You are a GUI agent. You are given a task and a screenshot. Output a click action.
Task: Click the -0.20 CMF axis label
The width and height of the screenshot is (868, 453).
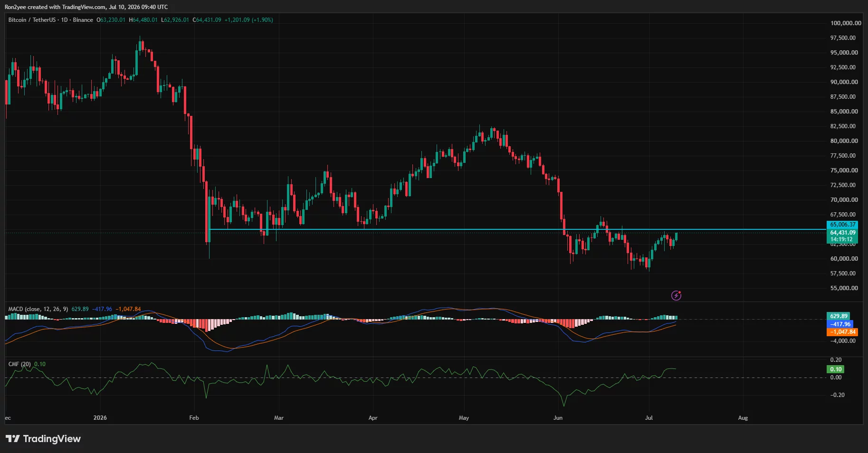(x=837, y=395)
